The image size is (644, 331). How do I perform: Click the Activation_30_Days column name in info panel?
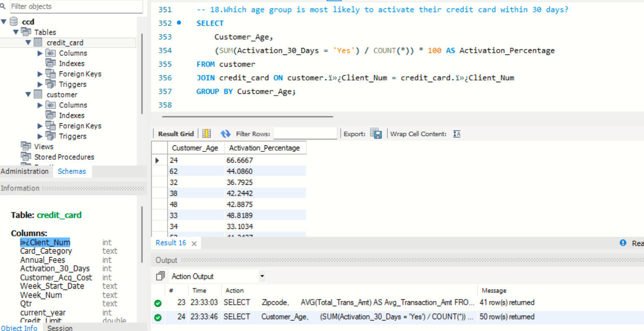point(55,269)
